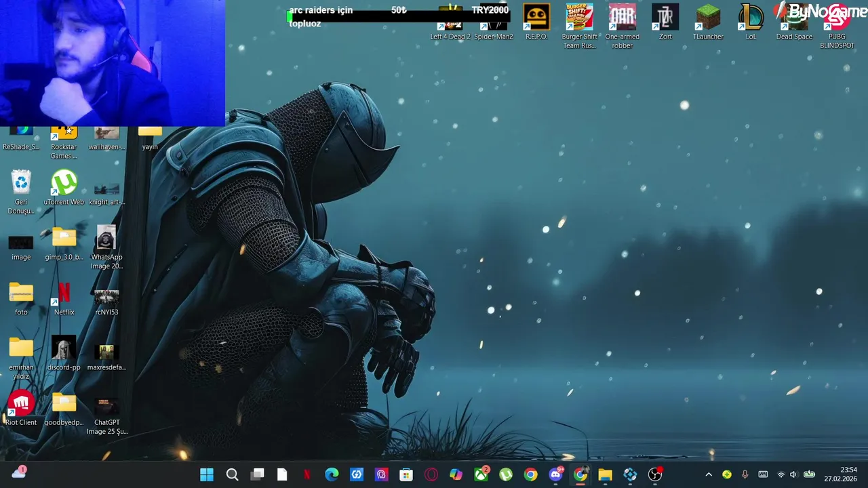Screen dimensions: 868x488
Task: Open the Dead Space shortcut
Action: click(794, 22)
